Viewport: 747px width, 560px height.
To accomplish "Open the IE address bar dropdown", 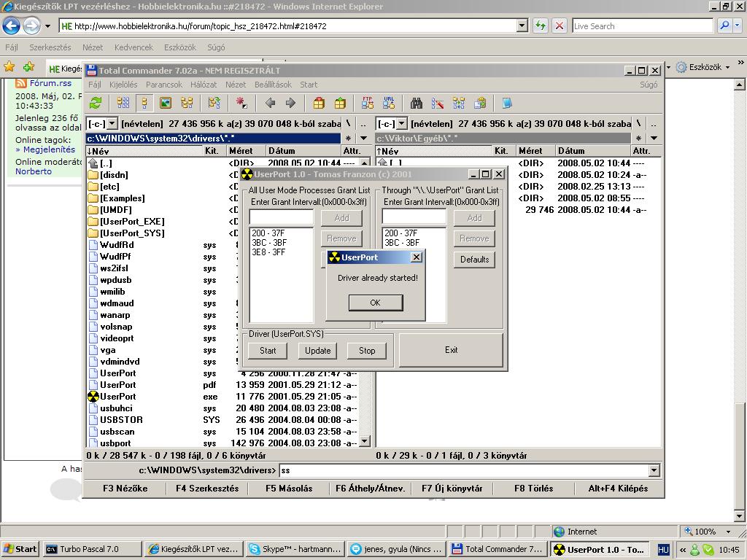I will (522, 26).
